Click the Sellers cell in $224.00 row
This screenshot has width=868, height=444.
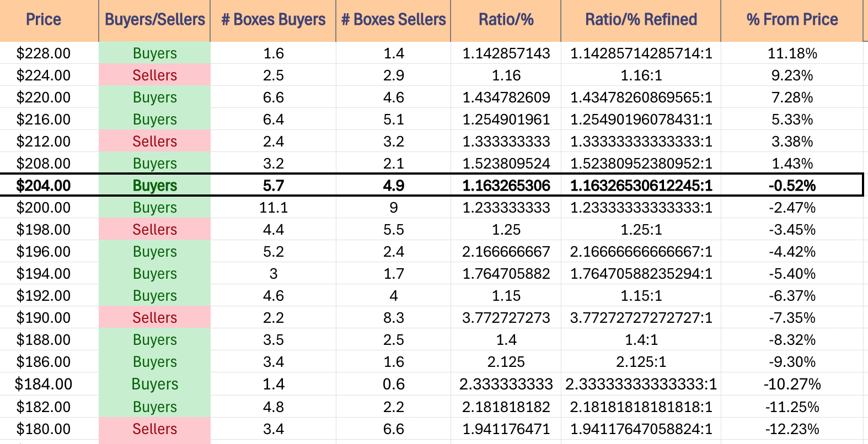click(154, 75)
